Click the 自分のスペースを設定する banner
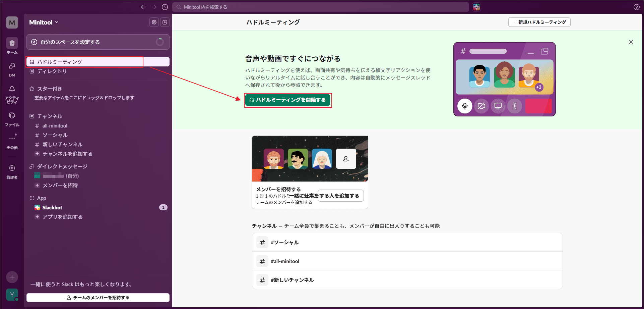 [x=98, y=42]
